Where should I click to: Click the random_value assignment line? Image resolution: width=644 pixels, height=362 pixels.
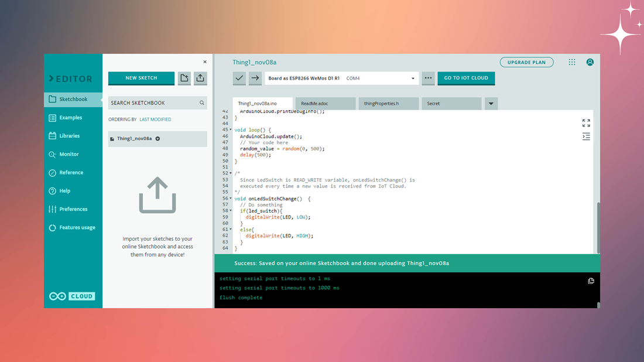click(282, 149)
